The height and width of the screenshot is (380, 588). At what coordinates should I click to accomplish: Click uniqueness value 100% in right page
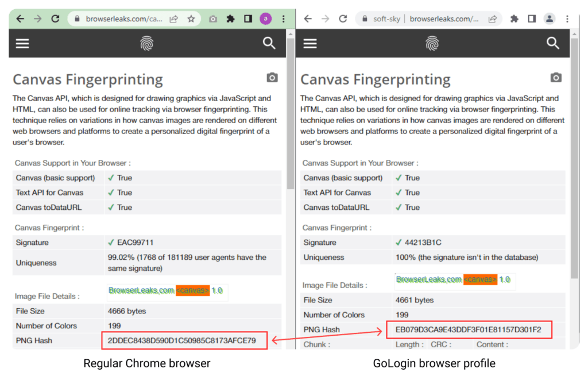pos(467,258)
